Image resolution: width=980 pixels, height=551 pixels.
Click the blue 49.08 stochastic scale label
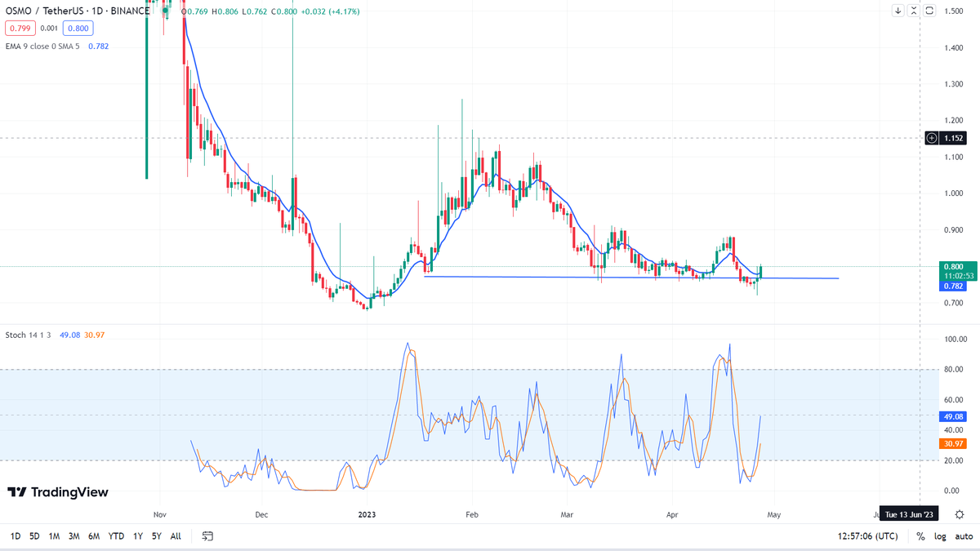(953, 415)
